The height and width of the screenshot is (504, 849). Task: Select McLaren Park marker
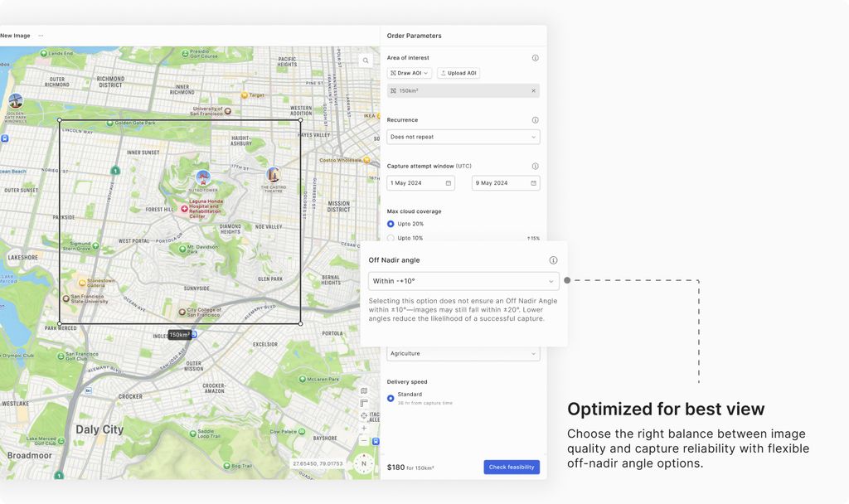(x=302, y=380)
